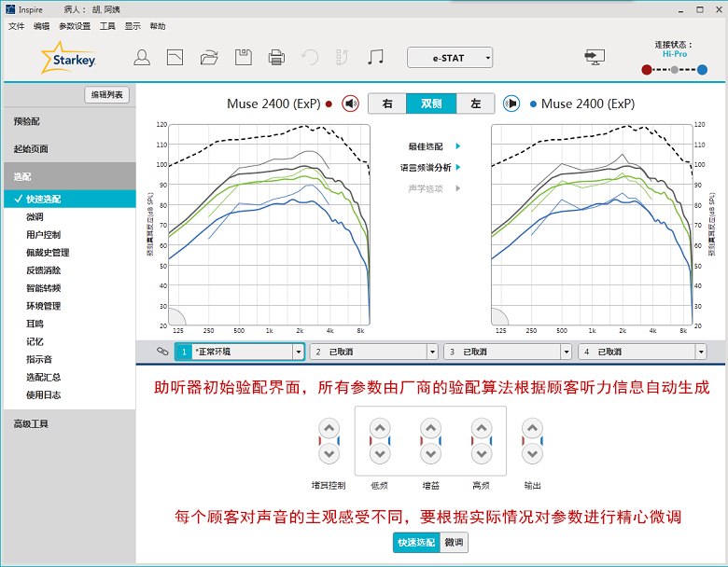Select the 左 (left) ear toggle

coord(475,104)
